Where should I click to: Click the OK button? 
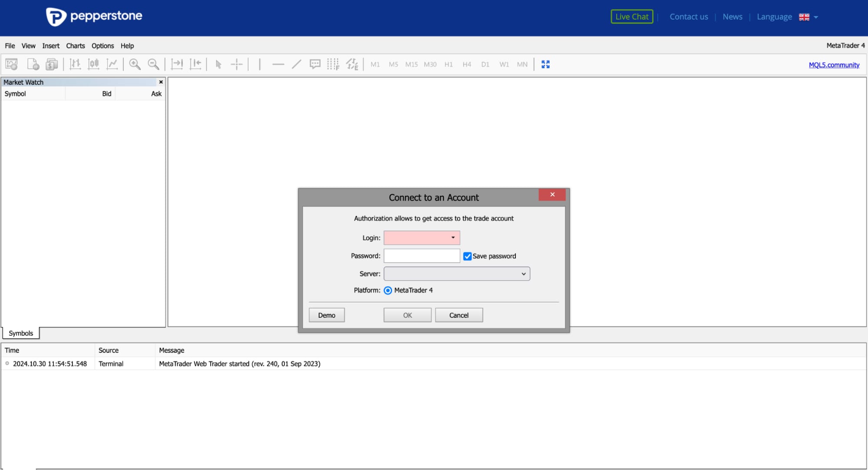pos(407,315)
